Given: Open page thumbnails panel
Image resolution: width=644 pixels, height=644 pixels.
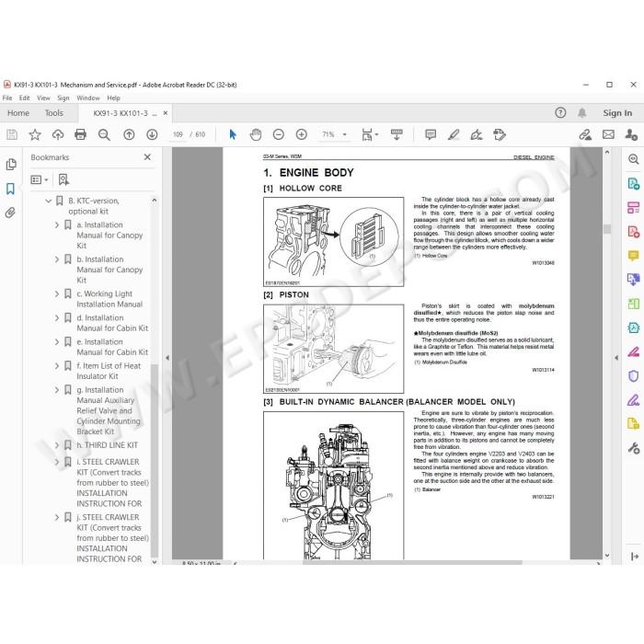Looking at the screenshot, I should point(11,165).
